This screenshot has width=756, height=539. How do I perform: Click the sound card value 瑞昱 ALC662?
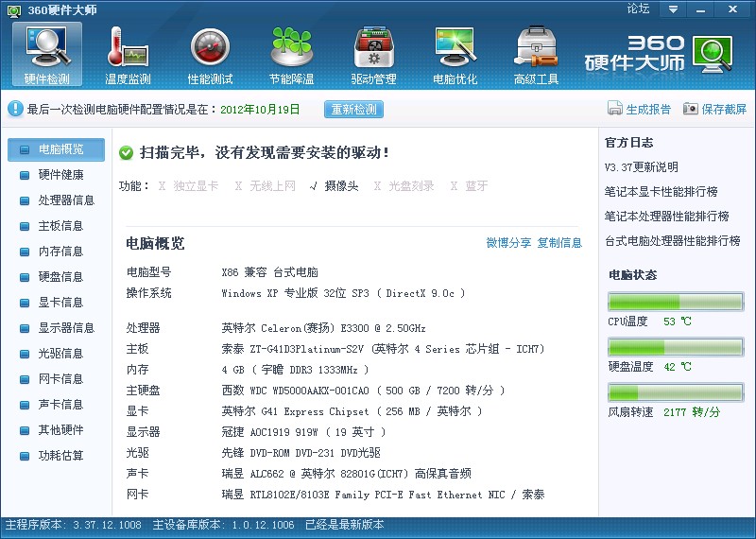346,474
